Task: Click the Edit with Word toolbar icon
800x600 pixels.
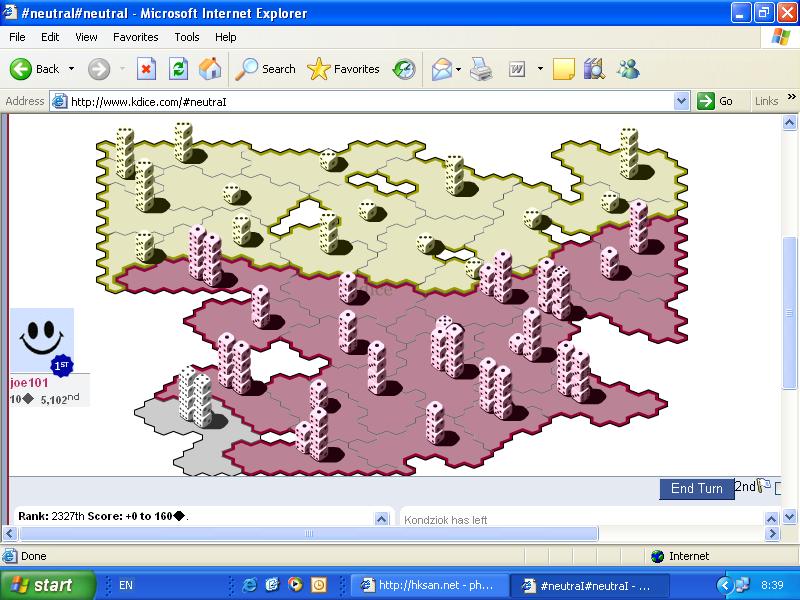Action: (x=517, y=69)
